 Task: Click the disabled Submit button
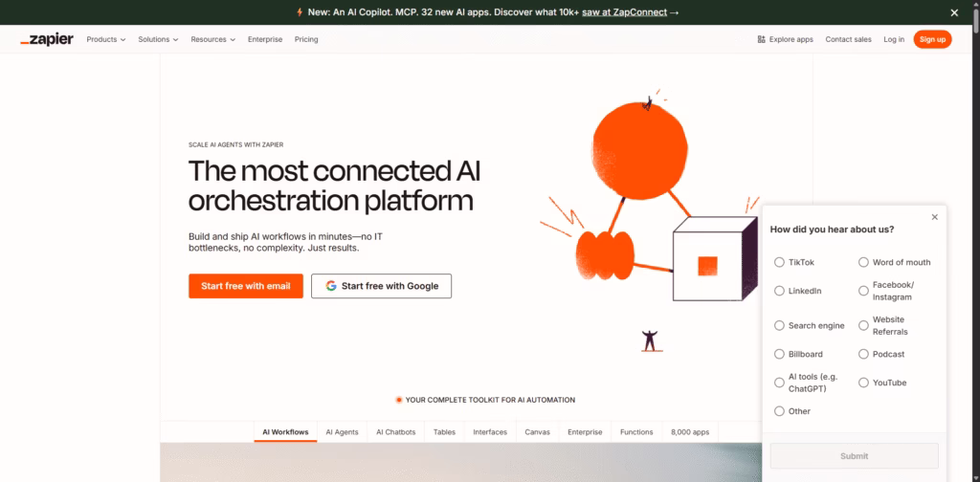854,456
